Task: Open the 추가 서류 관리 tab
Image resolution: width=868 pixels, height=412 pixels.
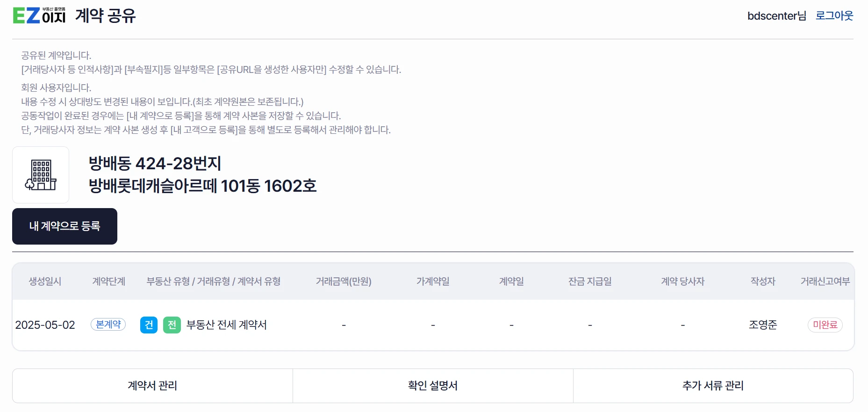Action: (x=713, y=386)
